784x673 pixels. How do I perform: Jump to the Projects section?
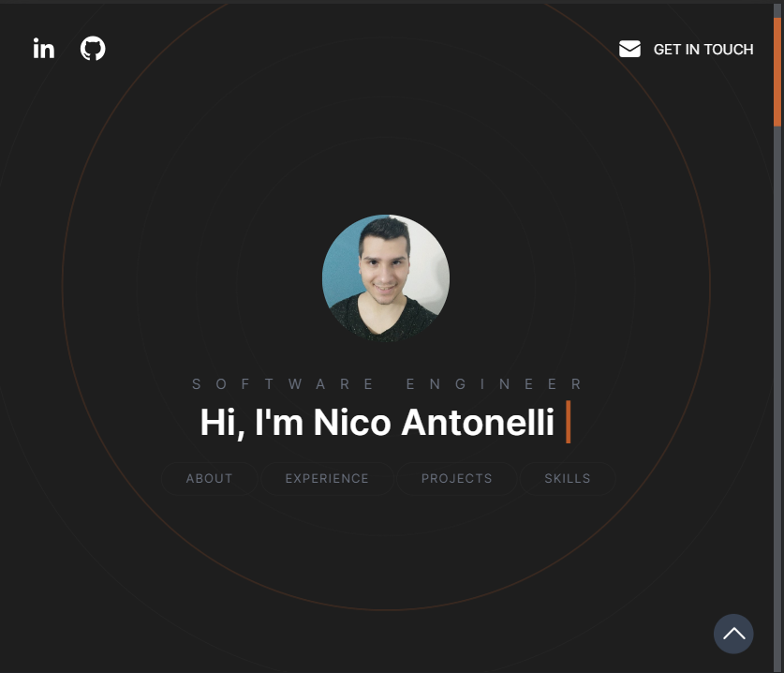coord(456,479)
